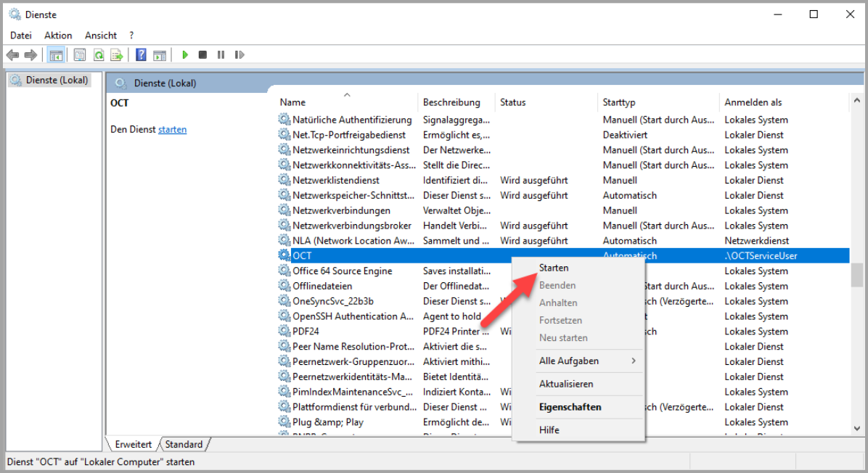Click the Pause Service toolbar icon
This screenshot has width=868, height=473.
[x=221, y=55]
